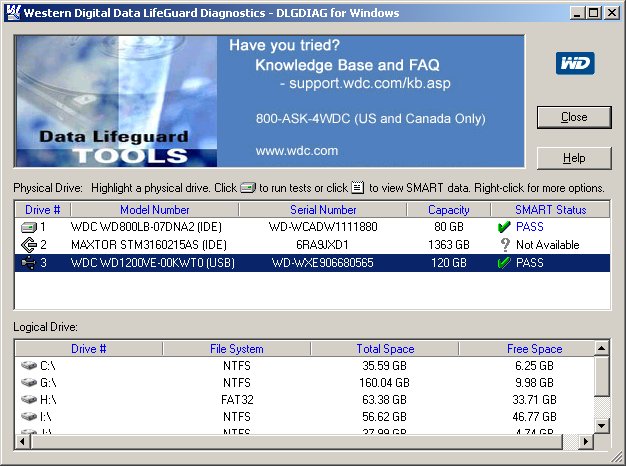Sort by SMART Status column header
This screenshot has height=466, width=626.
point(551,210)
